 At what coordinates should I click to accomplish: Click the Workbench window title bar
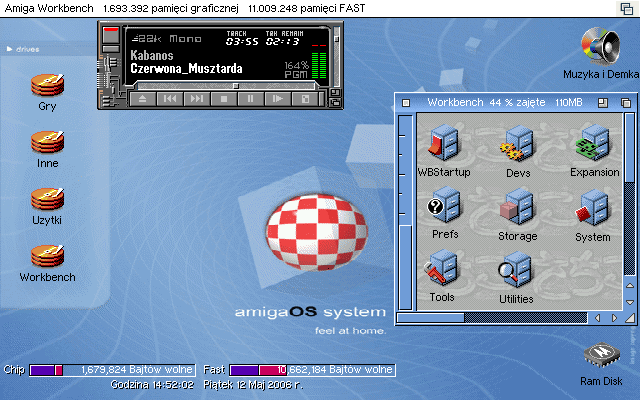click(504, 102)
